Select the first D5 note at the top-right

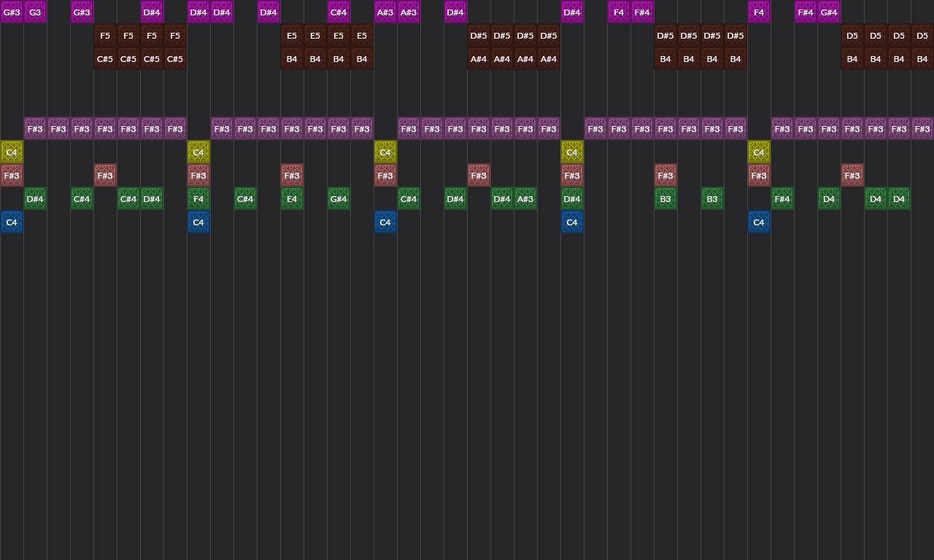click(852, 35)
